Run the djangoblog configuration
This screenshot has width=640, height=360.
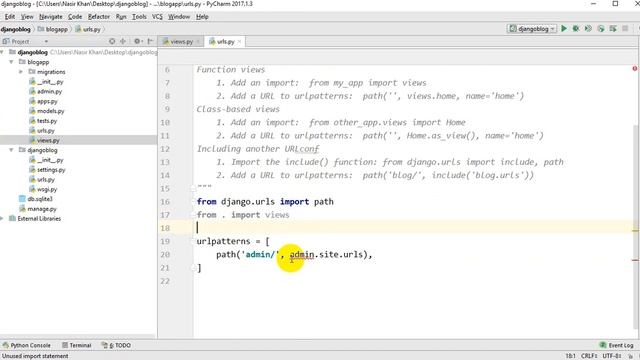coord(564,29)
